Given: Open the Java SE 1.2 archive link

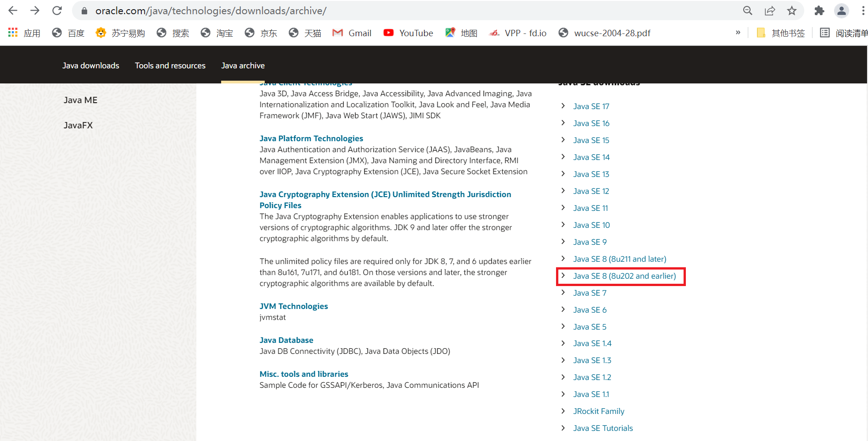Looking at the screenshot, I should pos(592,377).
